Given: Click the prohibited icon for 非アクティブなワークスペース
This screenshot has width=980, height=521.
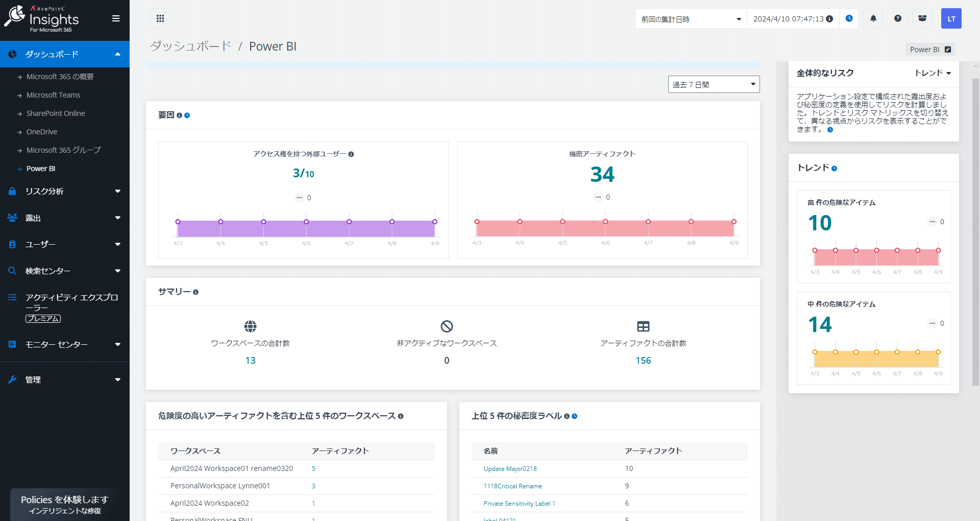Looking at the screenshot, I should click(447, 326).
